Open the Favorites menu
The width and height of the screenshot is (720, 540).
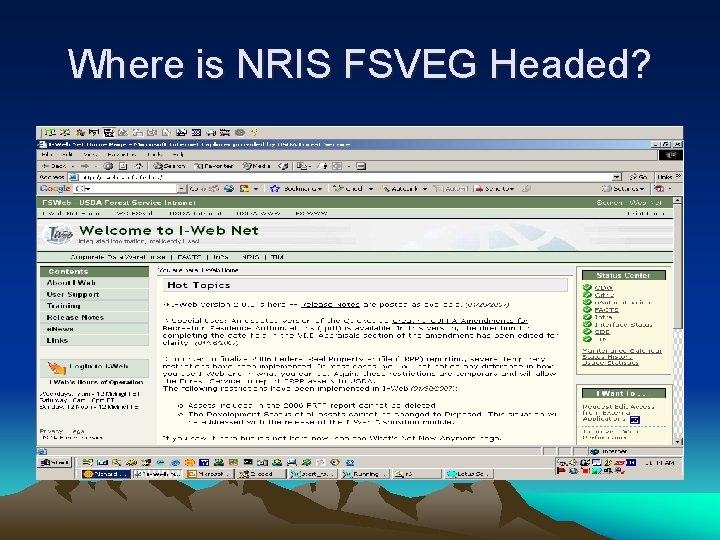point(121,155)
